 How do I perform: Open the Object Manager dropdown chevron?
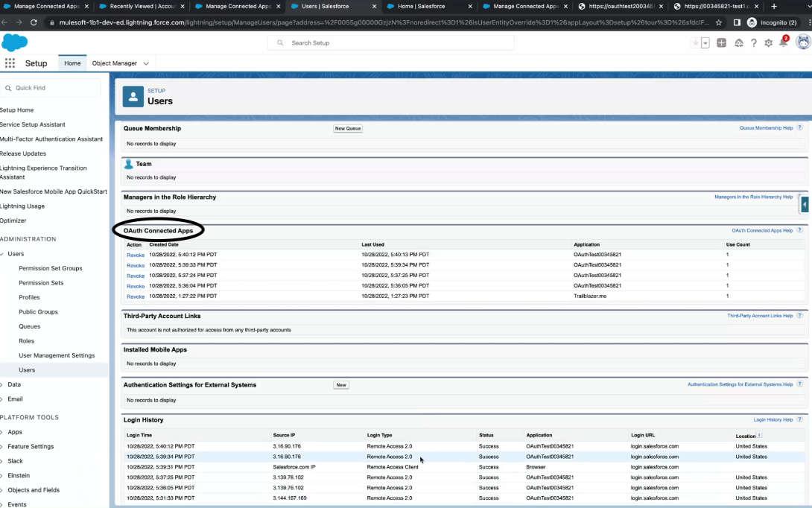coord(146,63)
